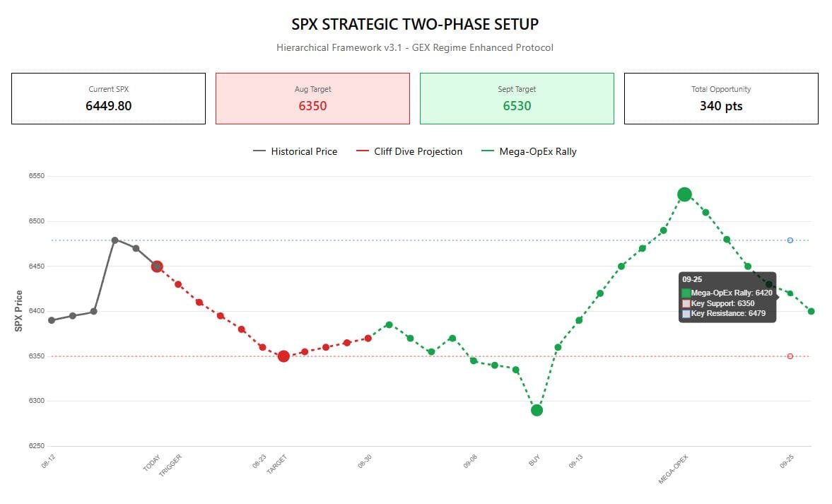The width and height of the screenshot is (832, 504).
Task: Click the BUY x-axis label
Action: pyautogui.click(x=534, y=462)
